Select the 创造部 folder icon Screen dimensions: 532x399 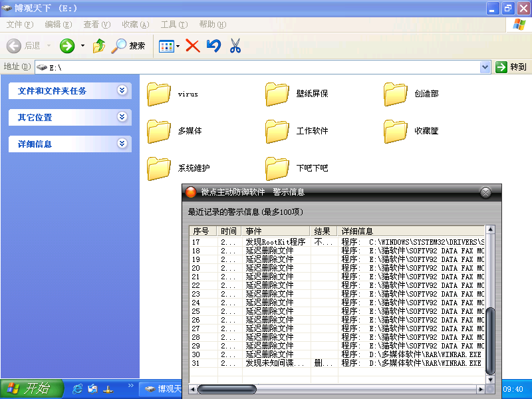coord(395,94)
